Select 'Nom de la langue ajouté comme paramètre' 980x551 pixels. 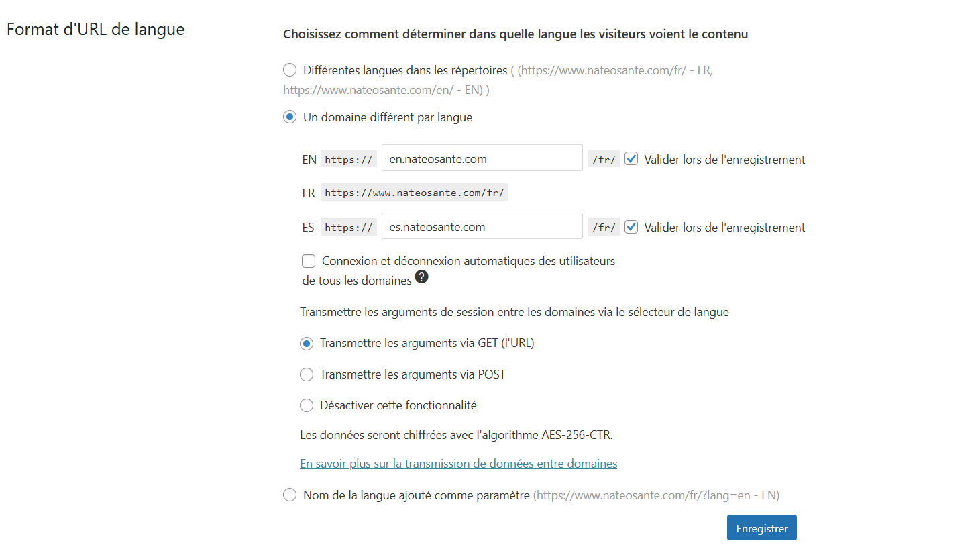pyautogui.click(x=290, y=495)
